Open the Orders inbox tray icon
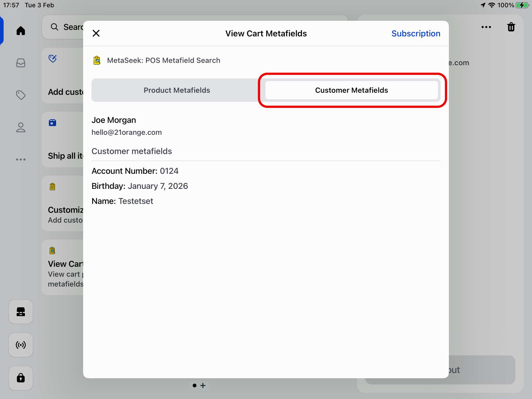Screen dimensions: 532x399 click(21, 63)
